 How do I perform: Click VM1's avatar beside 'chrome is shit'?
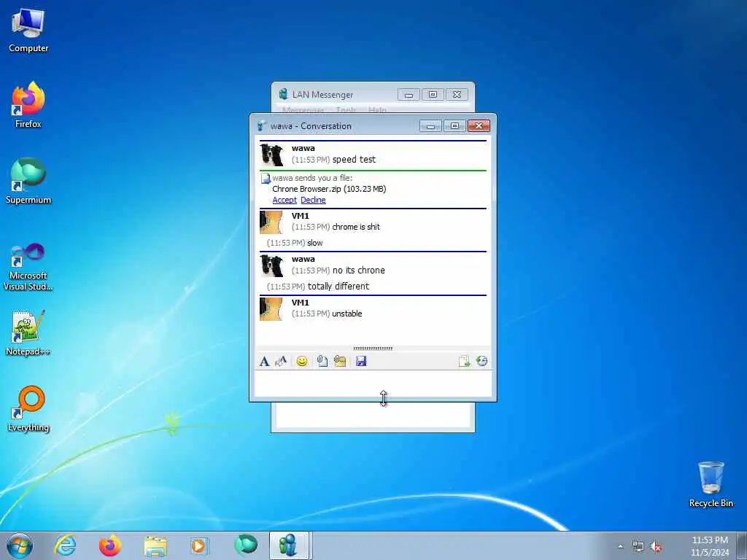271,222
